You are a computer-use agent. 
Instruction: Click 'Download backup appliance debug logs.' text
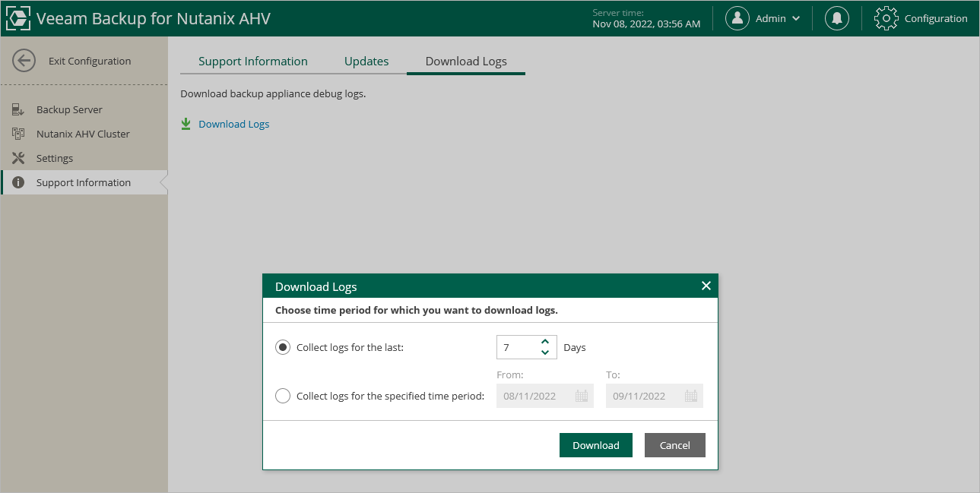[273, 94]
